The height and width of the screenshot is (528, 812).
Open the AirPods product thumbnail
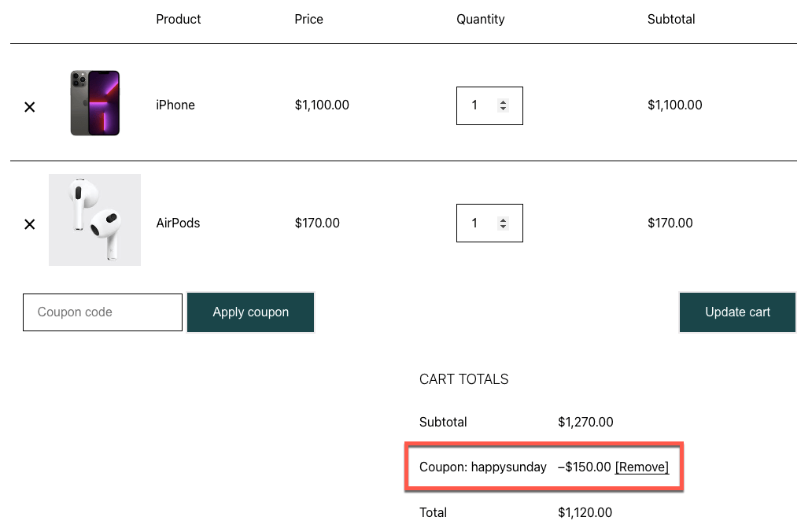[x=94, y=220]
